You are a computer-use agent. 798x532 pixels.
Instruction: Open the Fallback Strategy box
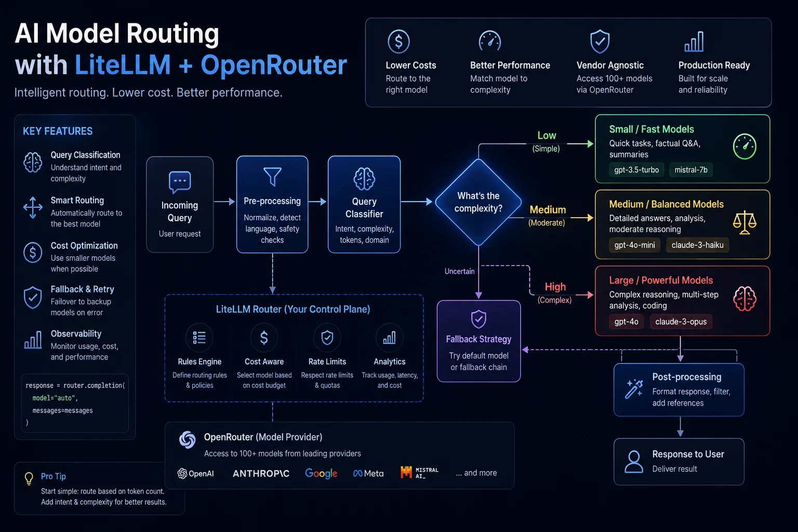[x=478, y=341]
